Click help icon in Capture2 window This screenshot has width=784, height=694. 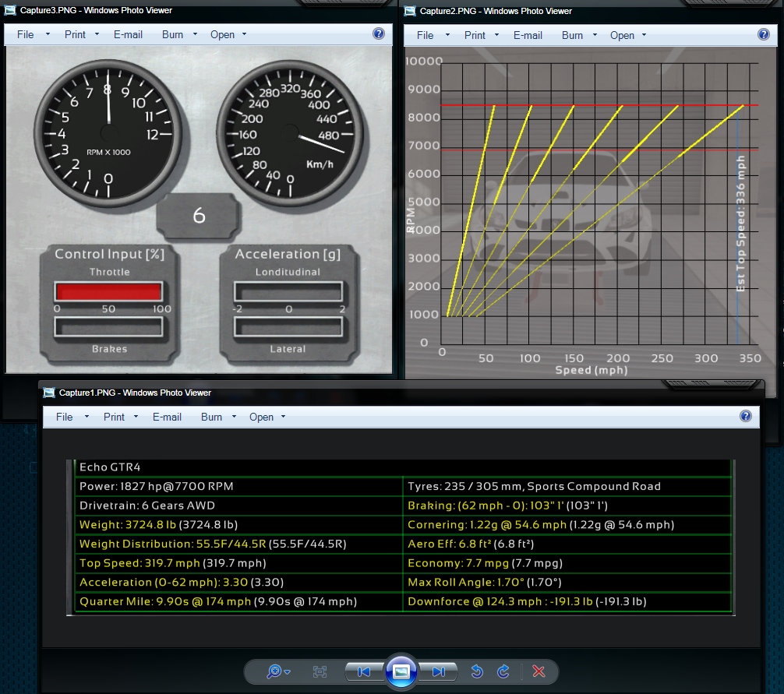(764, 34)
